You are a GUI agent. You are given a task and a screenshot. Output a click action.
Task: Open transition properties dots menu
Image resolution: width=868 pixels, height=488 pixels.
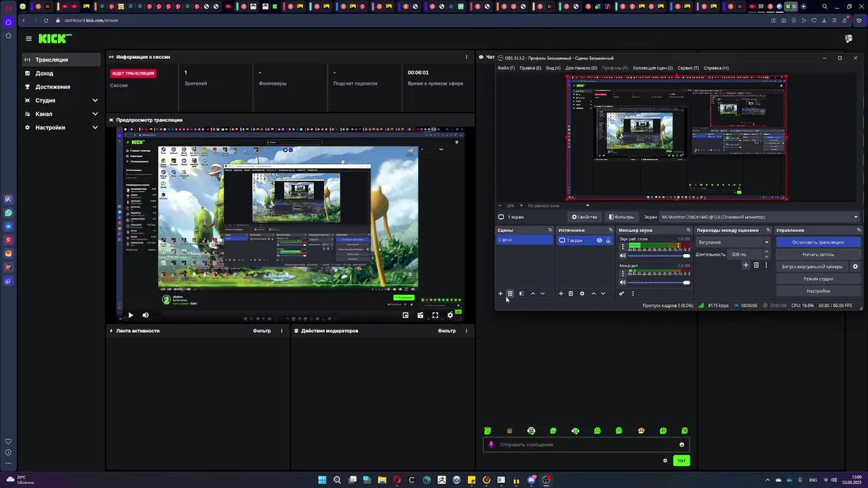click(x=766, y=265)
